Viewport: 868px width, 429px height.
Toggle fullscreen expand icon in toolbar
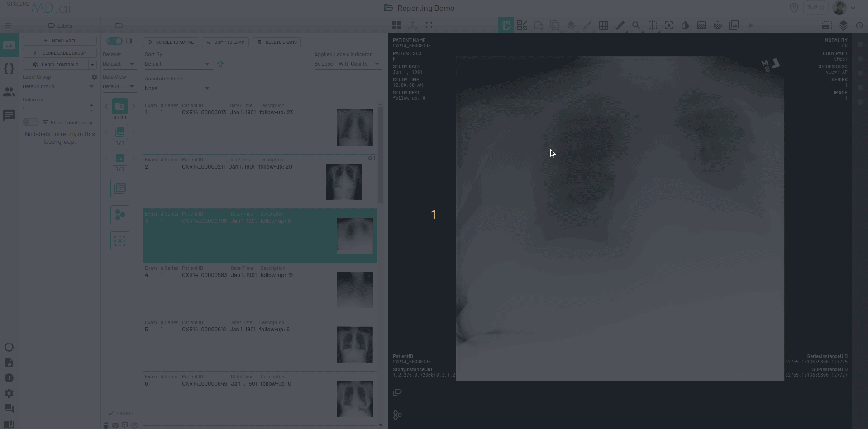429,25
